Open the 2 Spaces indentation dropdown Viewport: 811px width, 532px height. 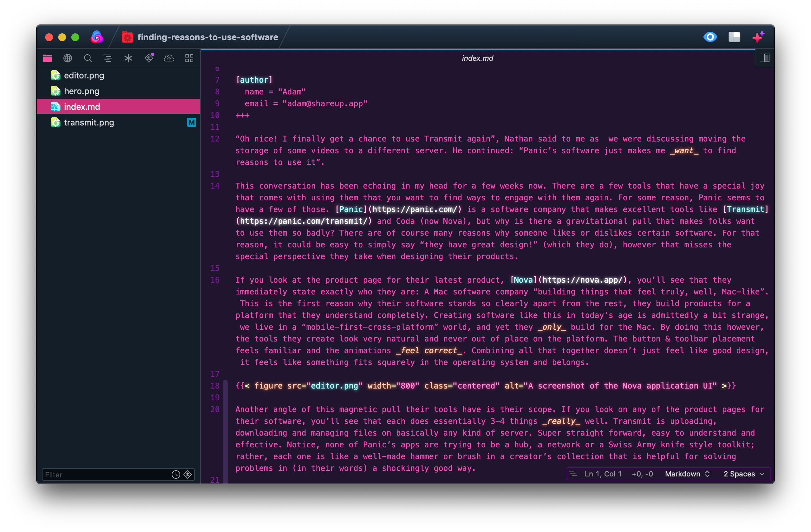(744, 474)
